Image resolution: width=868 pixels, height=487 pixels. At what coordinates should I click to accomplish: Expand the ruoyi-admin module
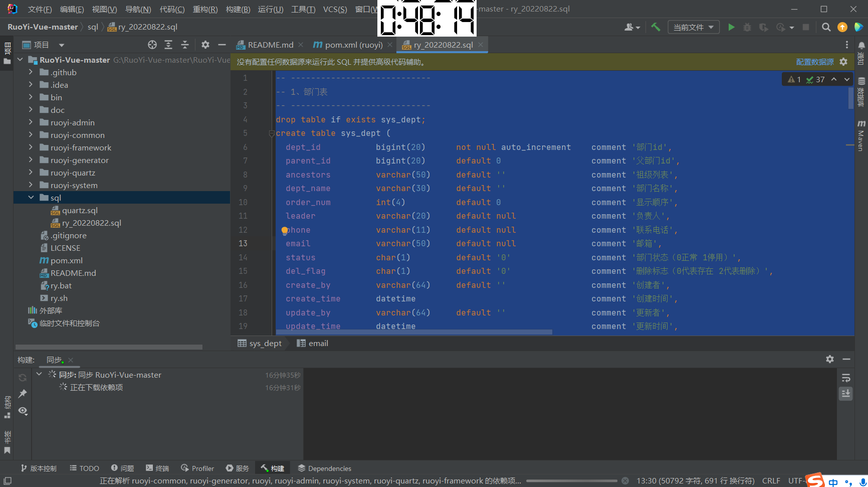pyautogui.click(x=31, y=122)
